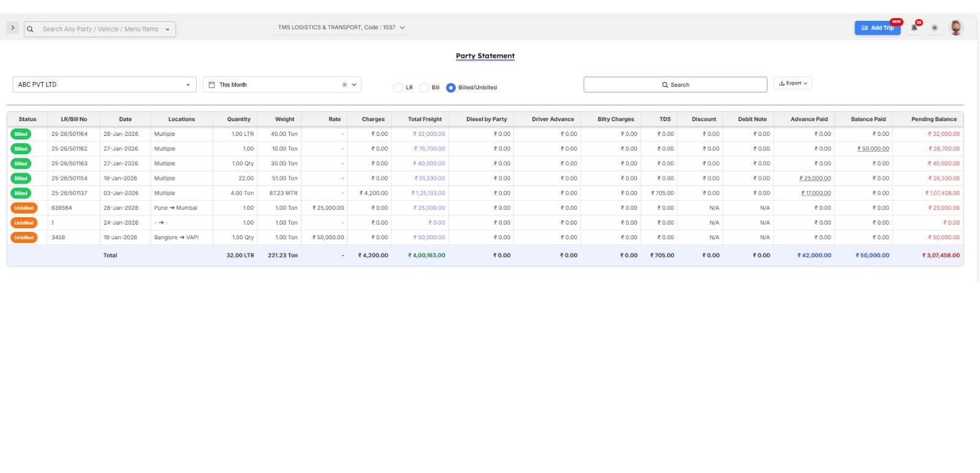Viewport: 980px width, 473px height.
Task: Toggle the theme sun icon
Action: click(x=935, y=28)
